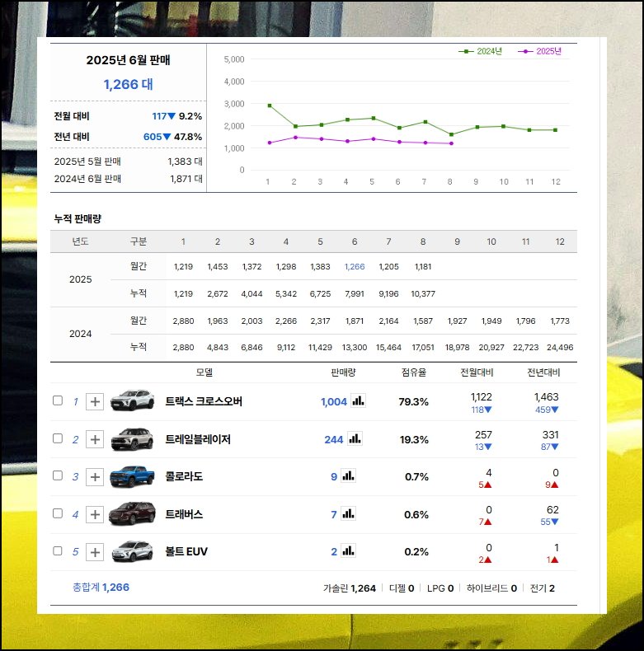
Task: Click sales figure 244 for 트레일블레이저
Action: [334, 440]
